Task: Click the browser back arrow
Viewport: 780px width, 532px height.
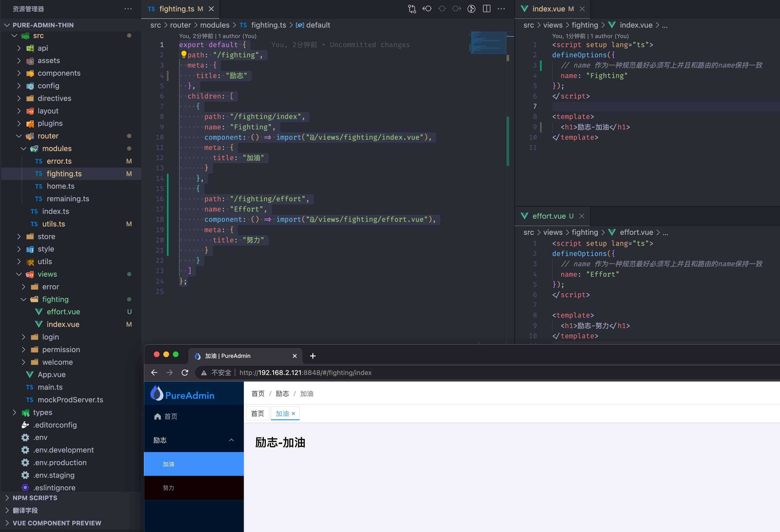Action: click(154, 372)
